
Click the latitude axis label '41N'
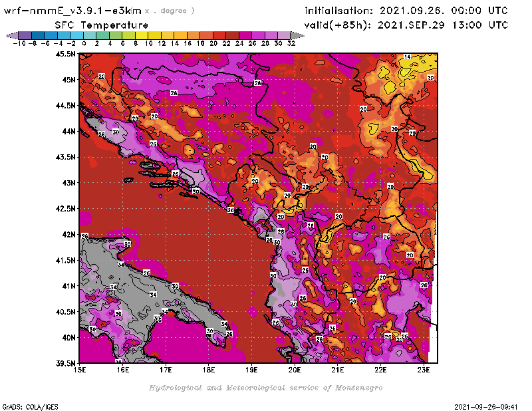pos(68,286)
